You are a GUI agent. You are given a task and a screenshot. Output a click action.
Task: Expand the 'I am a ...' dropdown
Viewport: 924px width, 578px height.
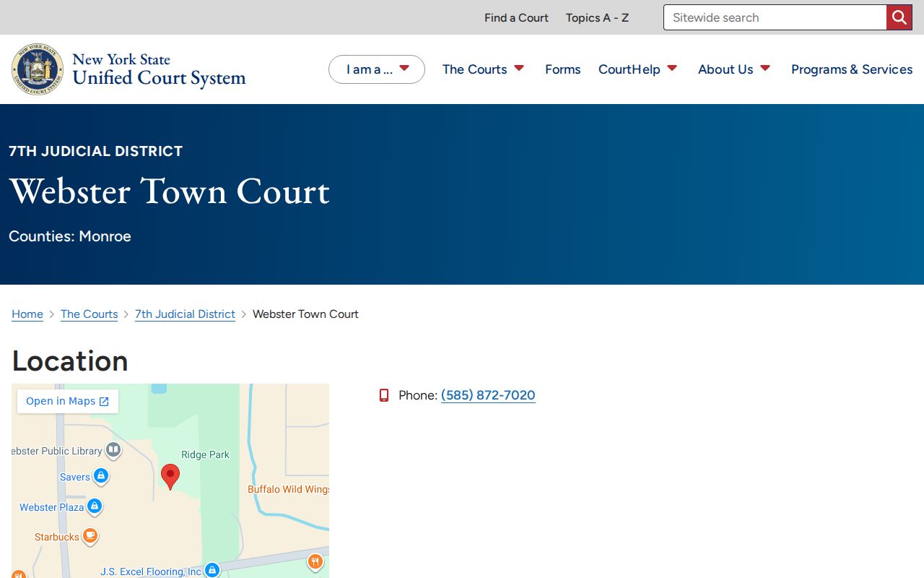click(x=377, y=69)
